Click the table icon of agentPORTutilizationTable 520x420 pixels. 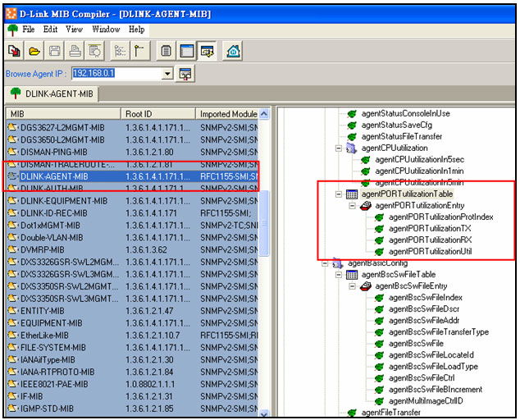352,194
